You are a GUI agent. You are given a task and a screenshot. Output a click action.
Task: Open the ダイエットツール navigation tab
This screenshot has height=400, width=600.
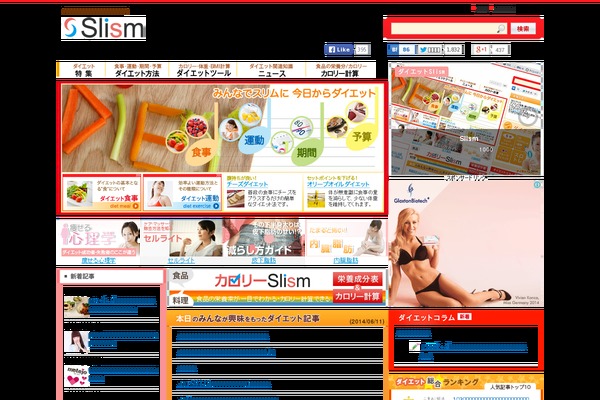coord(203,70)
